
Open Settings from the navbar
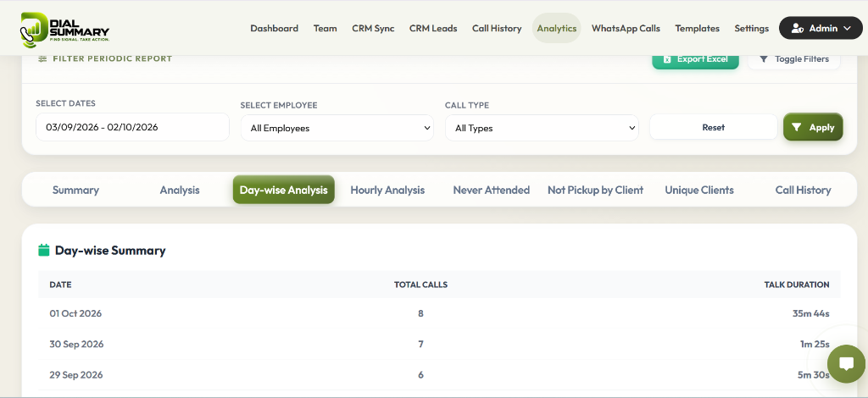click(751, 28)
